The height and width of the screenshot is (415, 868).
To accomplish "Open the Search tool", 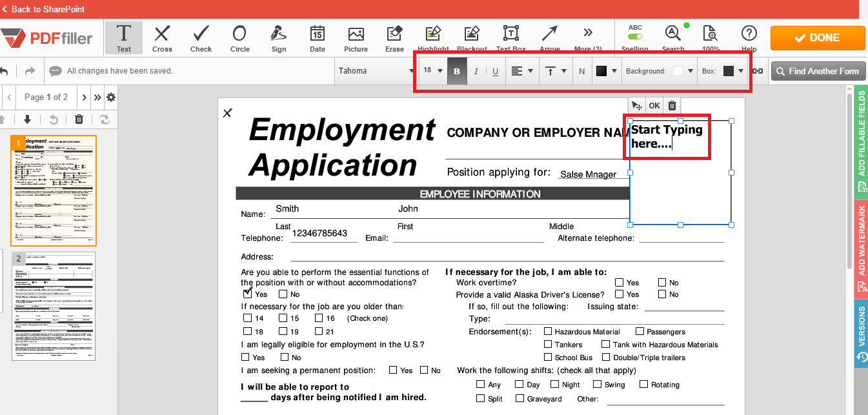I will (673, 38).
